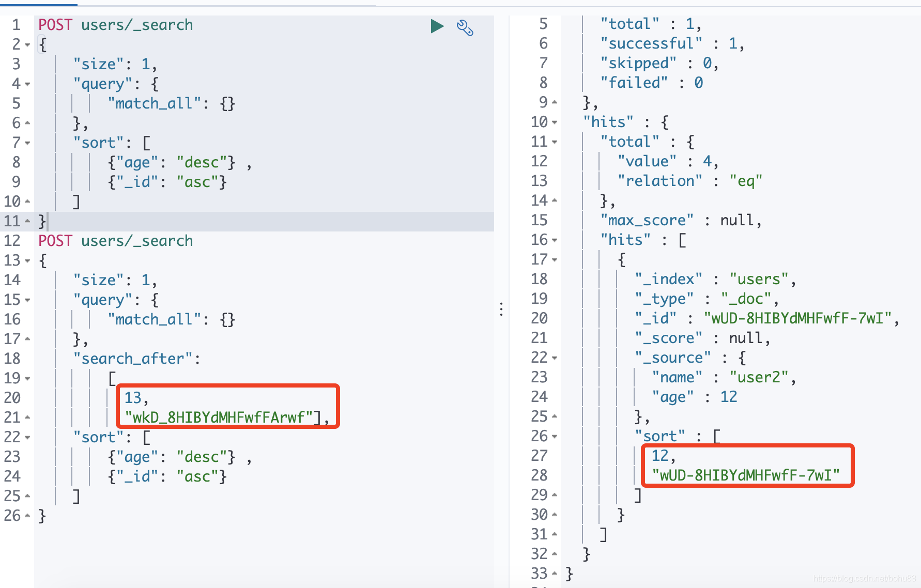Click sort value 12 on response line 27
The height and width of the screenshot is (588, 921).
point(660,456)
